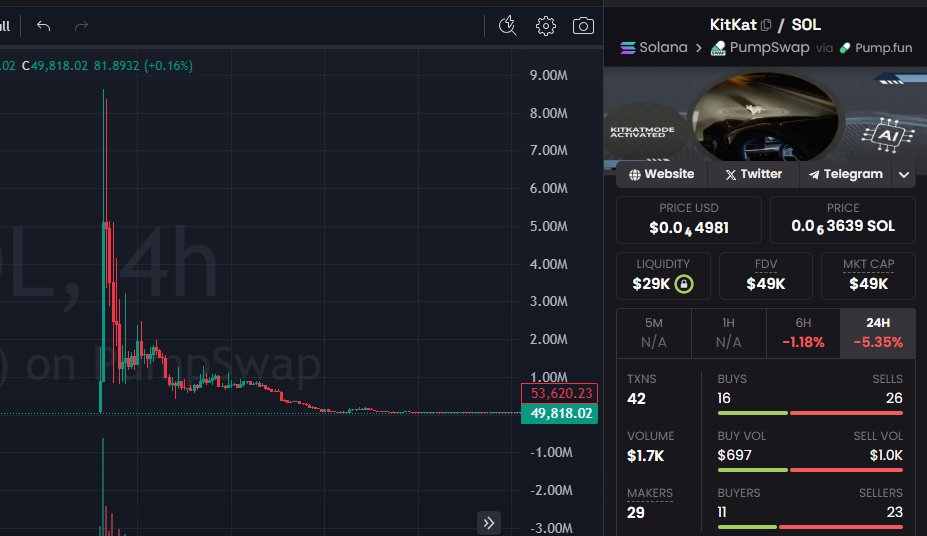Open the token Twitter button

point(753,174)
